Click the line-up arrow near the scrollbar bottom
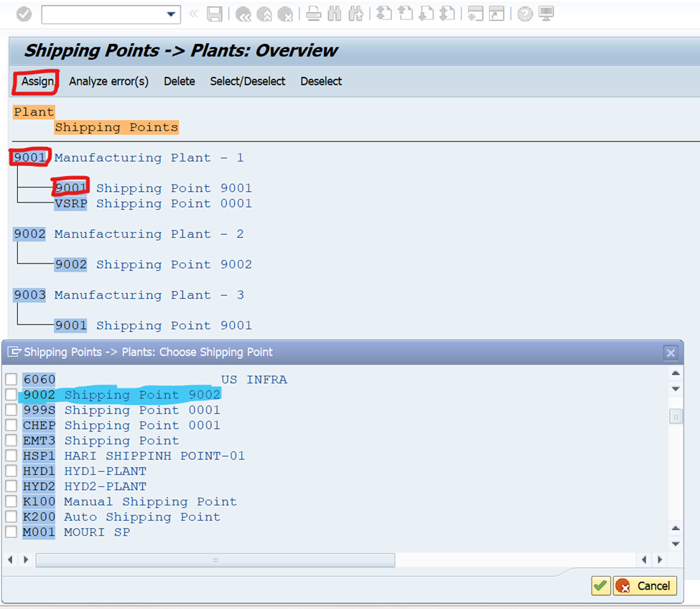Screen dimensions: 700x609 676,528
